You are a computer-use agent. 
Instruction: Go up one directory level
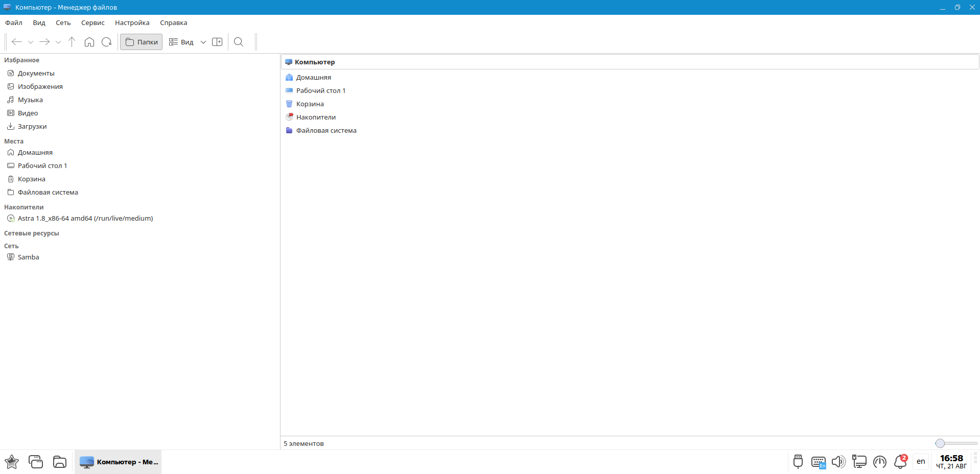click(72, 42)
